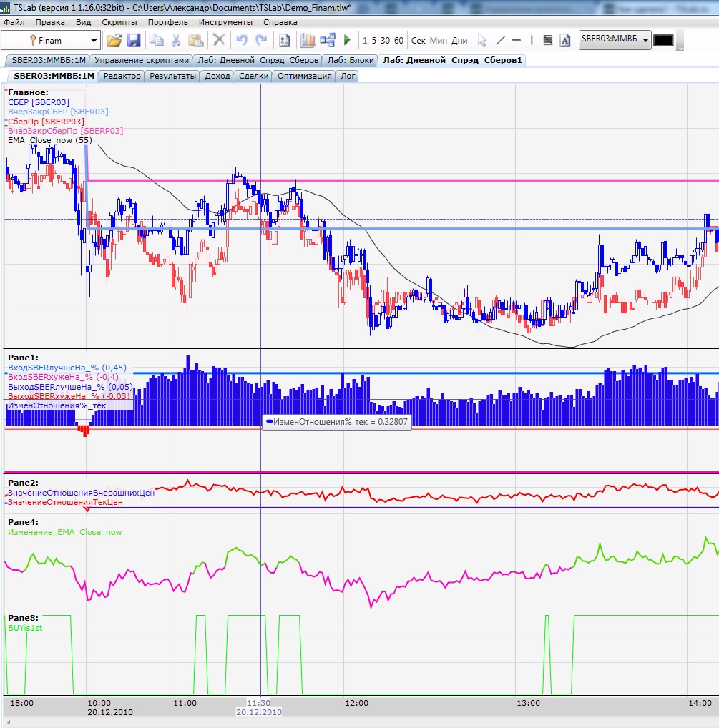This screenshot has height=728, width=719.
Task: Expand the toolbar overflow options arrow
Action: (x=680, y=47)
